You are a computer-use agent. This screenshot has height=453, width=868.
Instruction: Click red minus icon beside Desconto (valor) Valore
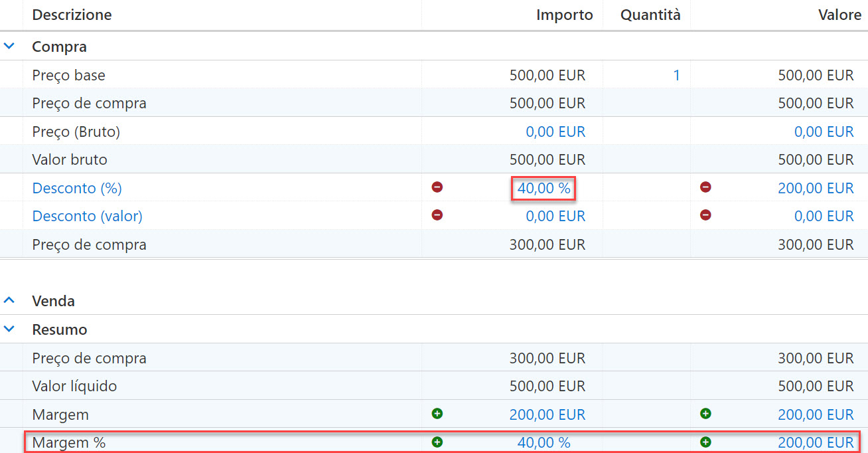pos(705,215)
